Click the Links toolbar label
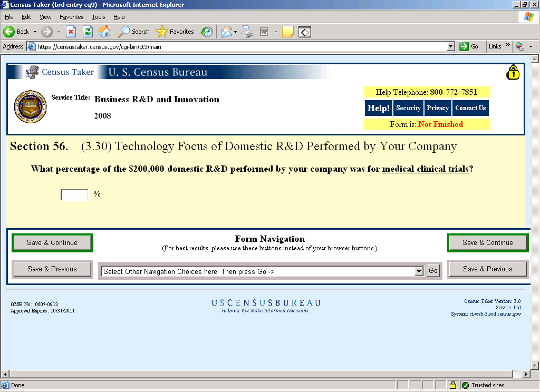 coord(495,46)
